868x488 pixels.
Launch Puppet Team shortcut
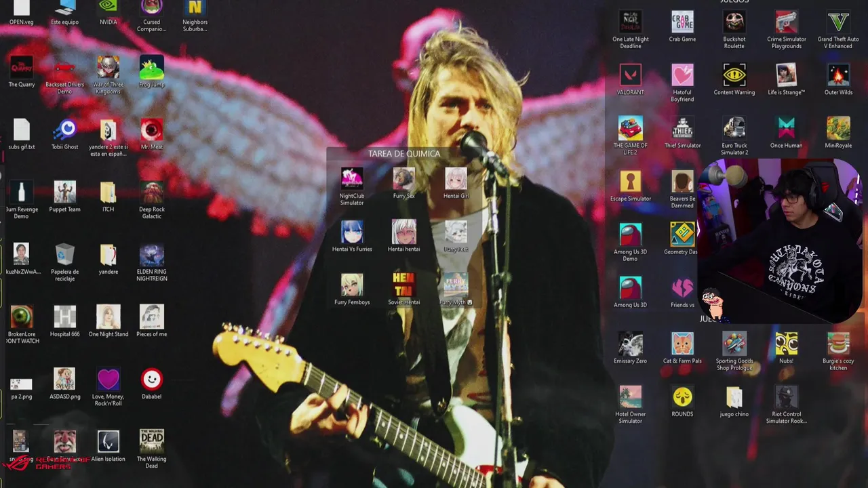pyautogui.click(x=64, y=193)
